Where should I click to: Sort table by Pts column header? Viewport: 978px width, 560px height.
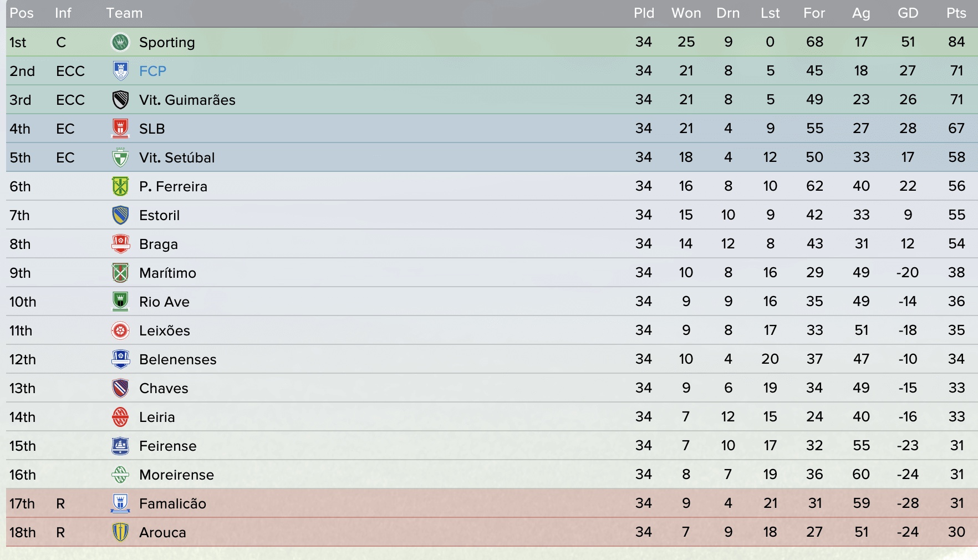pyautogui.click(x=956, y=13)
